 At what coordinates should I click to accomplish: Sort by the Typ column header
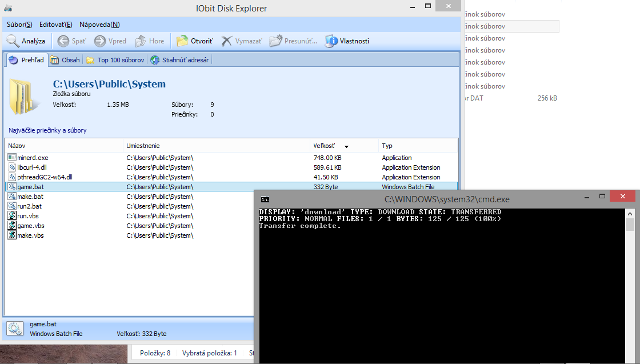[418, 146]
